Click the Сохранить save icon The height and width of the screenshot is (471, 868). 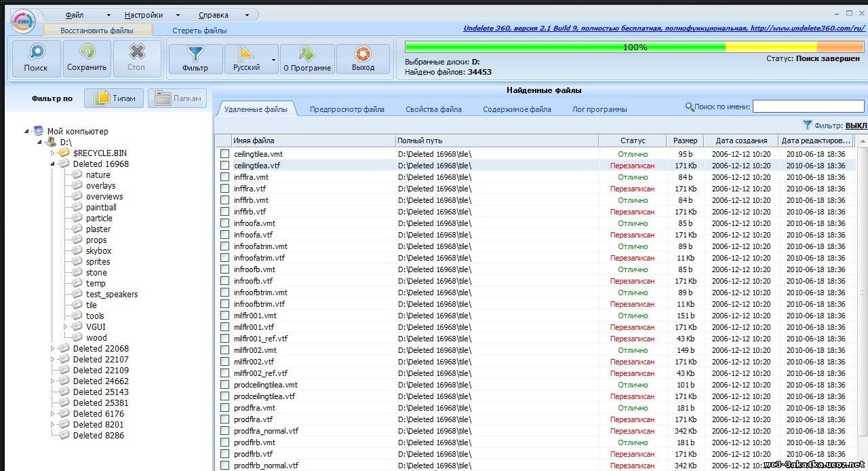(x=87, y=58)
